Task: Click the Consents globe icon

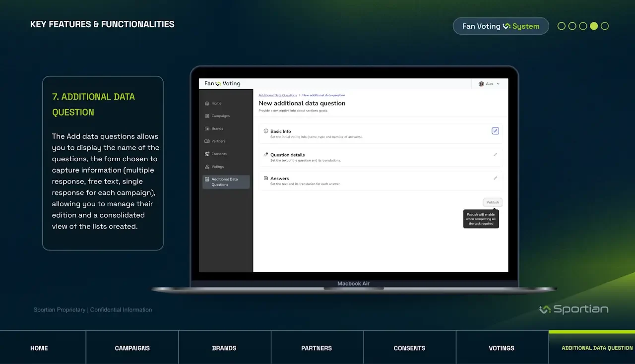Action: point(207,154)
